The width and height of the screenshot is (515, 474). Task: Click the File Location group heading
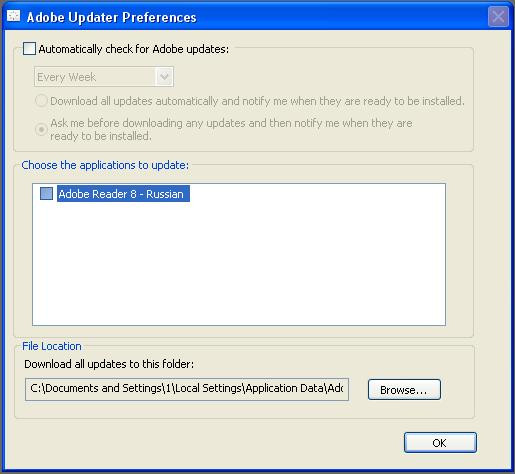tap(52, 346)
